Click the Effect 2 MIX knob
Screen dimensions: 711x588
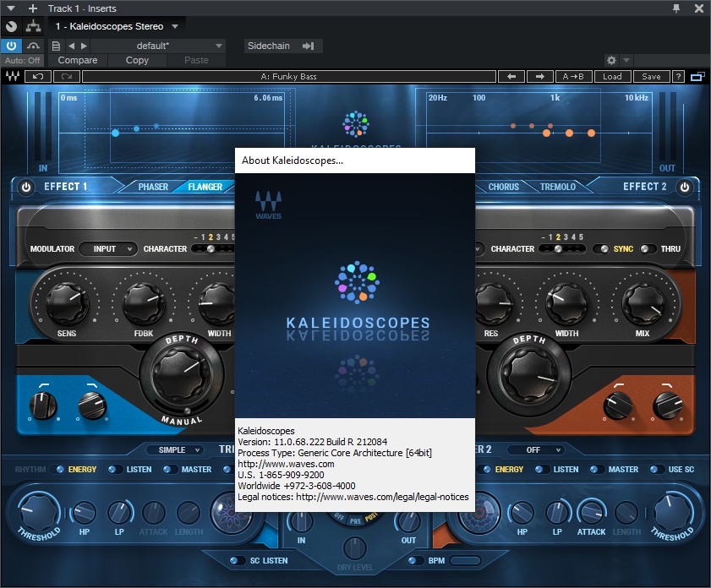643,302
